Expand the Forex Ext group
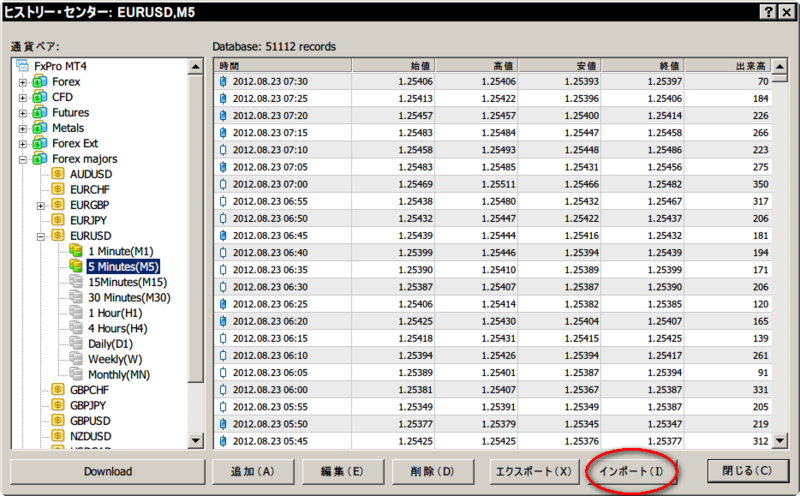Screen dimensions: 800x496 [22, 144]
